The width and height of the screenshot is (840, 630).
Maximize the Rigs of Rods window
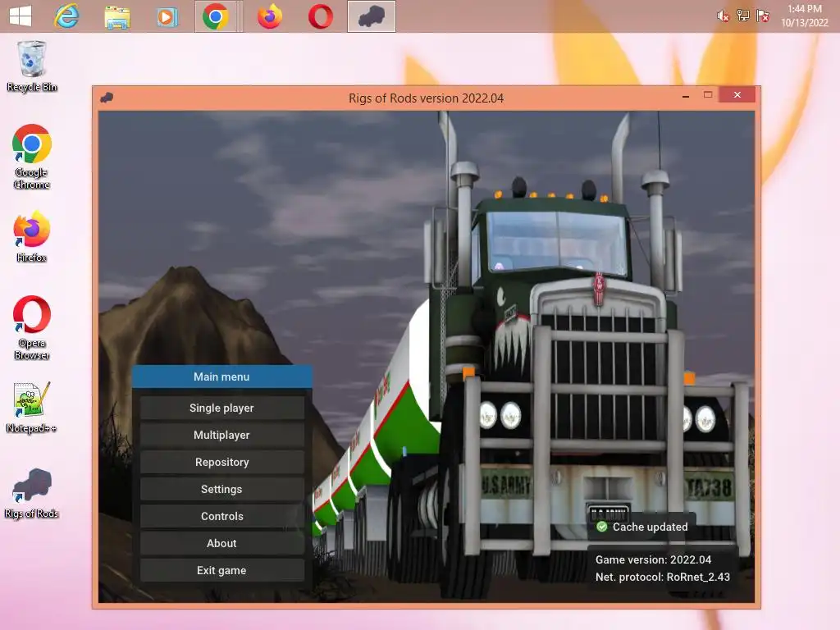(708, 95)
